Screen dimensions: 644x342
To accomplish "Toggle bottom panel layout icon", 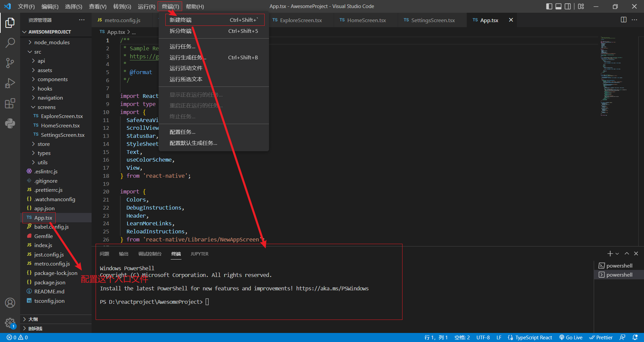I will pos(558,6).
